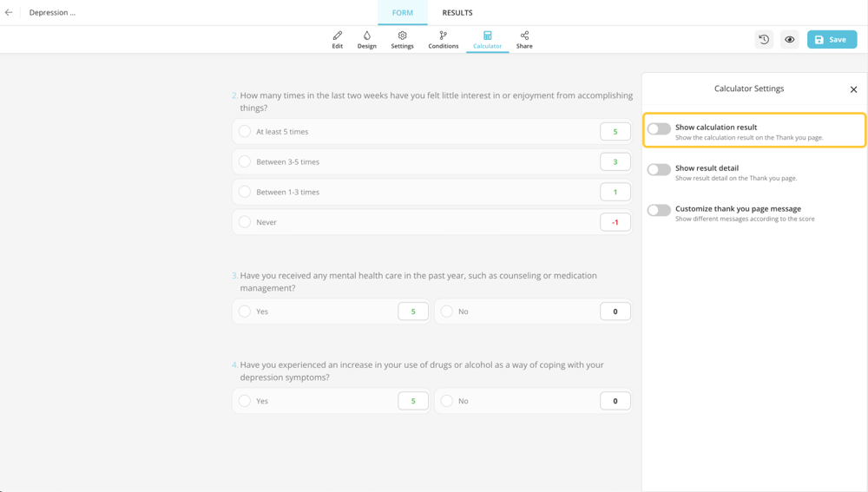
Task: Open the Settings gear tool
Action: 402,40
